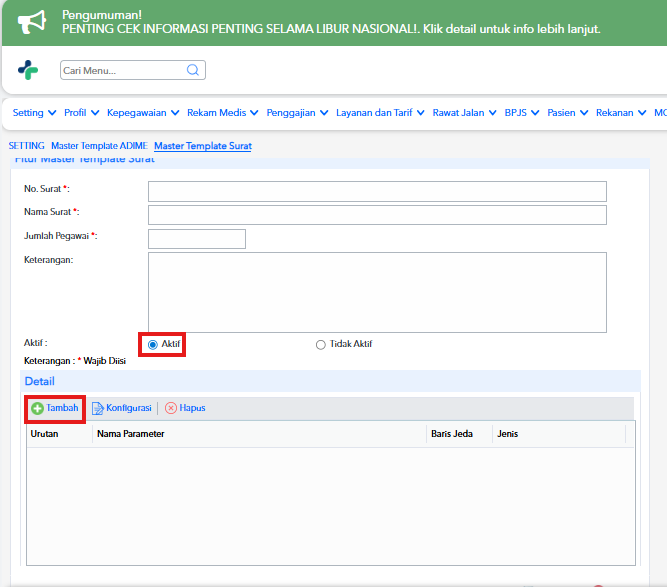Click the Hapus button label

click(192, 408)
